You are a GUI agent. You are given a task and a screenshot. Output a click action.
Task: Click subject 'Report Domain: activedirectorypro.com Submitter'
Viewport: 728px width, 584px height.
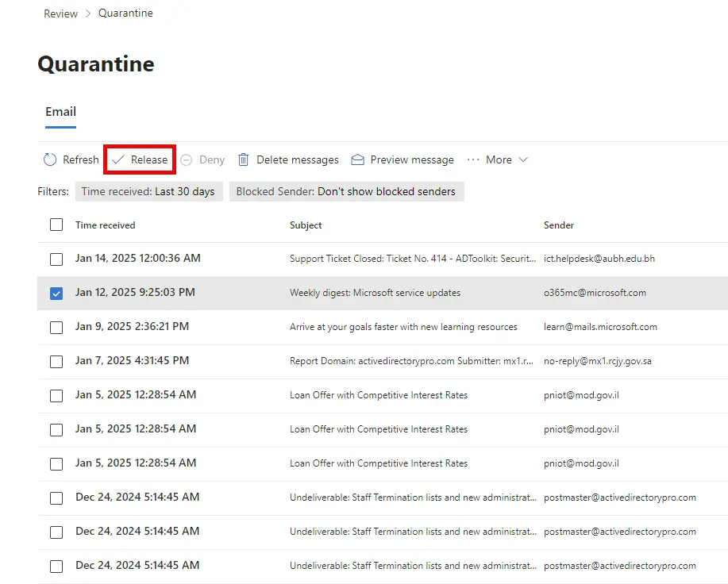(411, 361)
